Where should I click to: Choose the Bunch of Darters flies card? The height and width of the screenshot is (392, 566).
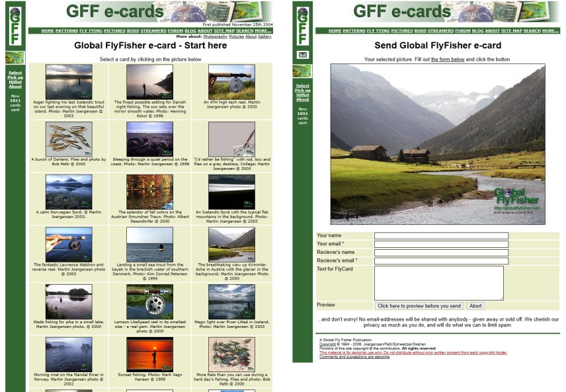[69, 139]
